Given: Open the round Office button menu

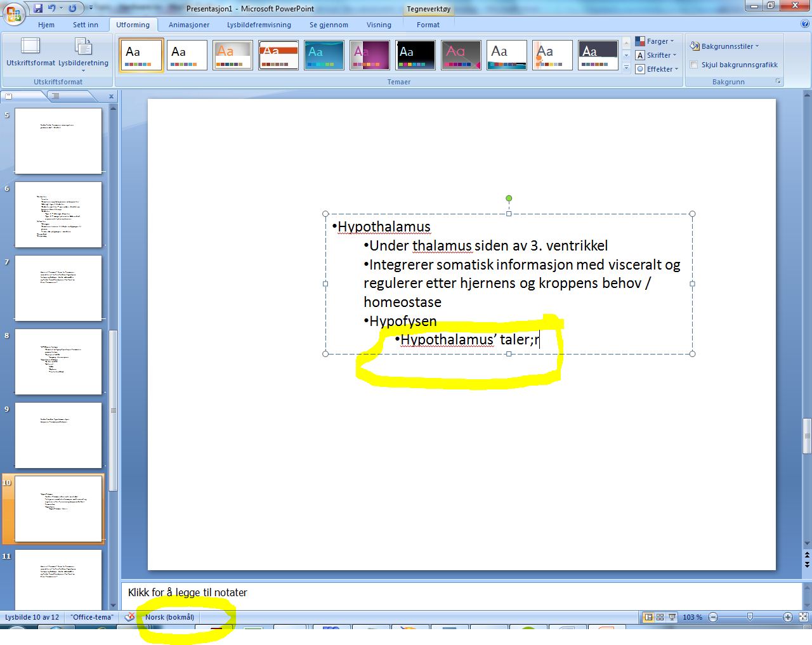Looking at the screenshot, I should coord(14,13).
